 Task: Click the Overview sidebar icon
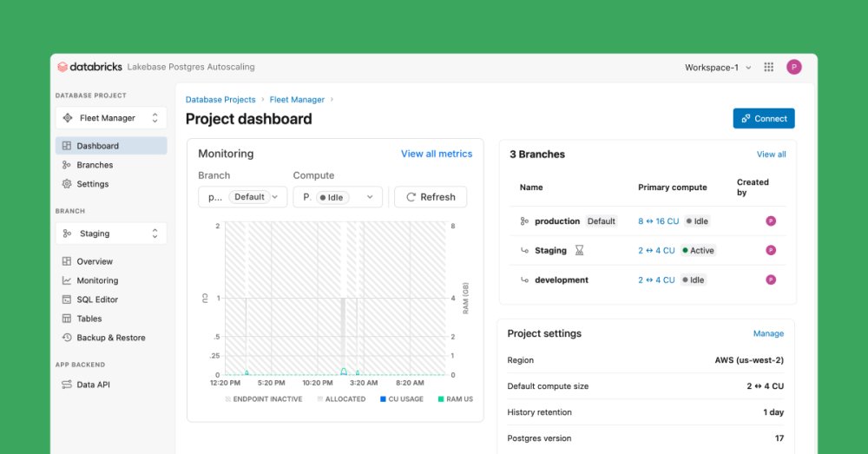tap(67, 261)
